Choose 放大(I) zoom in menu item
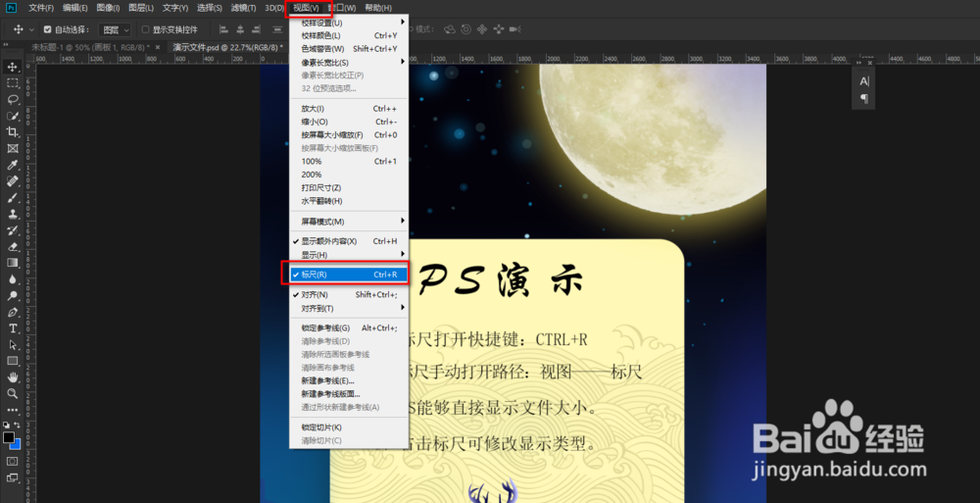 coord(349,109)
